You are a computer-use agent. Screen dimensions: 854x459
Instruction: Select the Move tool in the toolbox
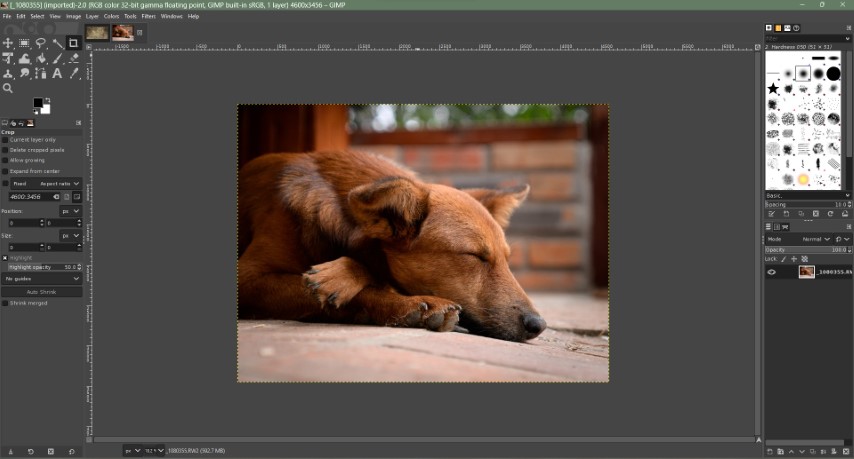(x=8, y=43)
